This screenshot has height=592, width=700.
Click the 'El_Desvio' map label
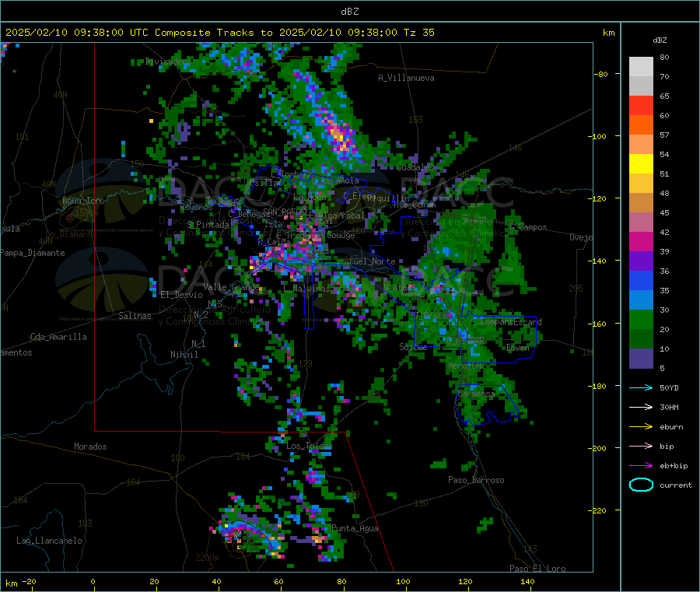(x=181, y=295)
